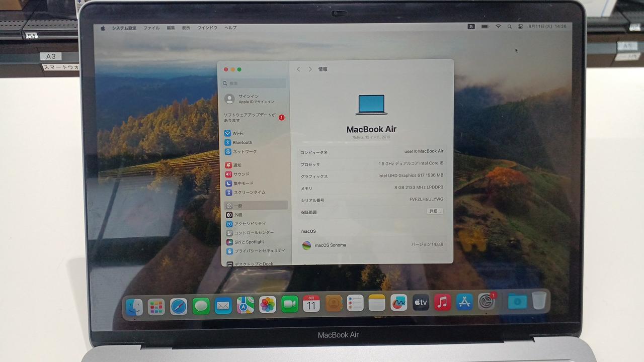Viewport: 644px width, 362px height.
Task: Open Finder from the Dock
Action: pos(134,306)
